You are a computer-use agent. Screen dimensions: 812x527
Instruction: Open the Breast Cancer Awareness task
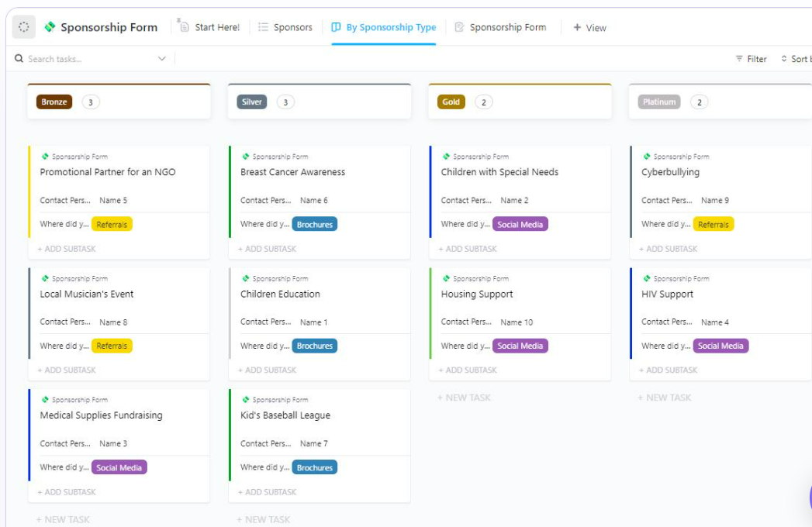(292, 172)
